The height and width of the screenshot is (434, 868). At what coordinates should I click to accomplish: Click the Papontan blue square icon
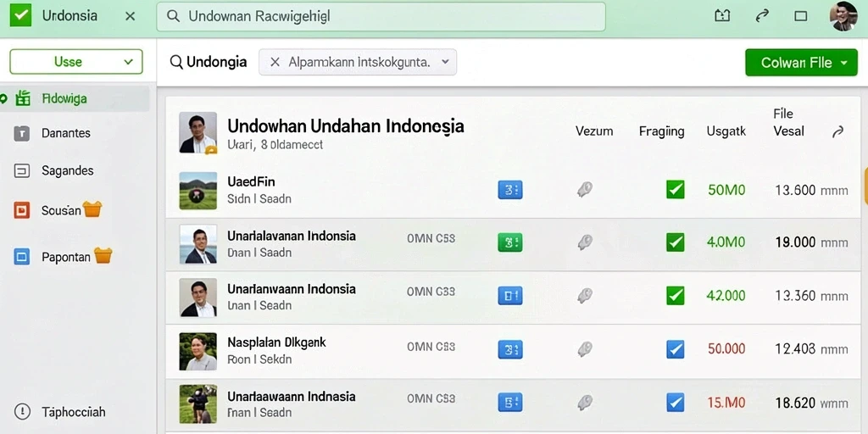click(21, 257)
